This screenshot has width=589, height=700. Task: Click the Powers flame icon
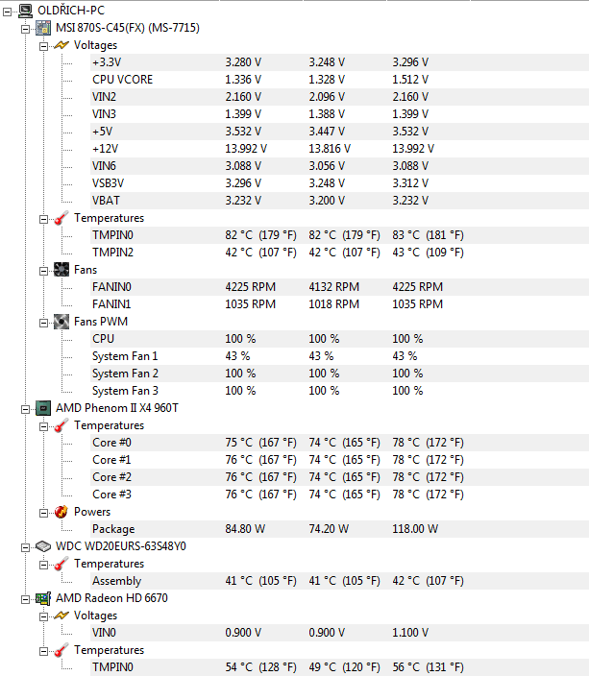pyautogui.click(x=61, y=512)
